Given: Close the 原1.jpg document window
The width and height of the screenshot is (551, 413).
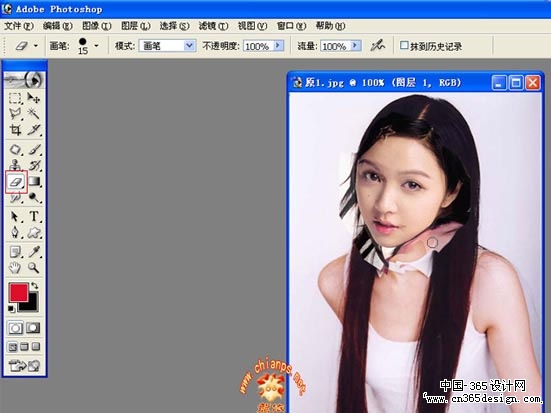Looking at the screenshot, I should [x=533, y=83].
